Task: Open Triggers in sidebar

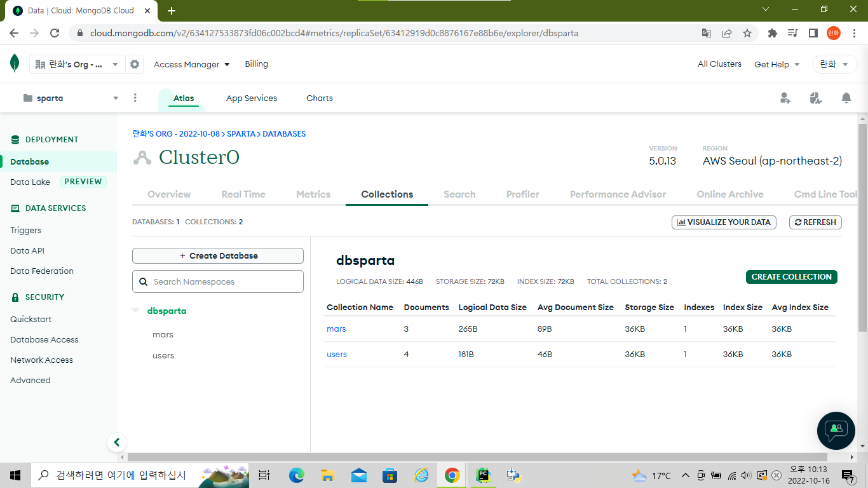Action: click(25, 231)
